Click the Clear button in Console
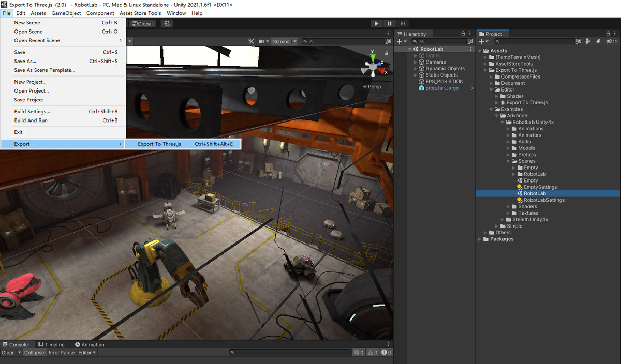Image resolution: width=621 pixels, height=364 pixels. [7, 352]
